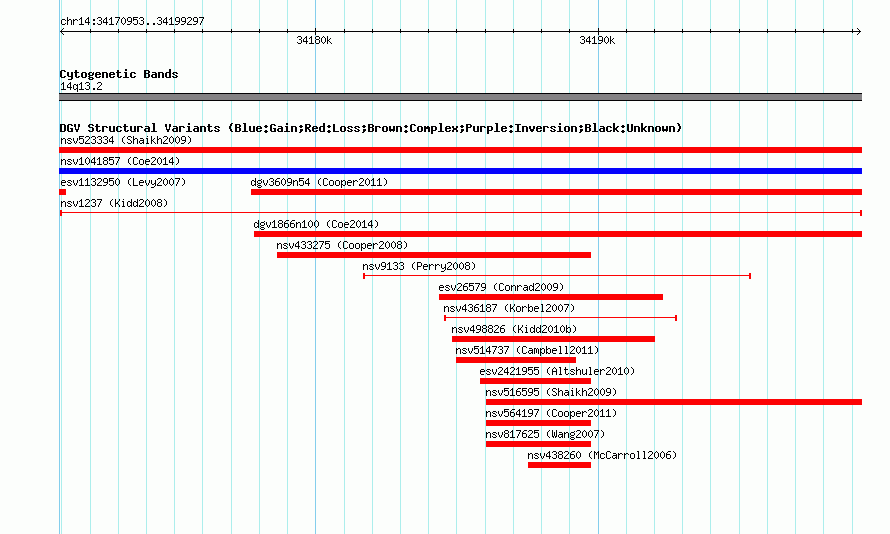Screen dimensions: 890x534
Task: Select the esv2421955 red bar
Action: click(535, 381)
